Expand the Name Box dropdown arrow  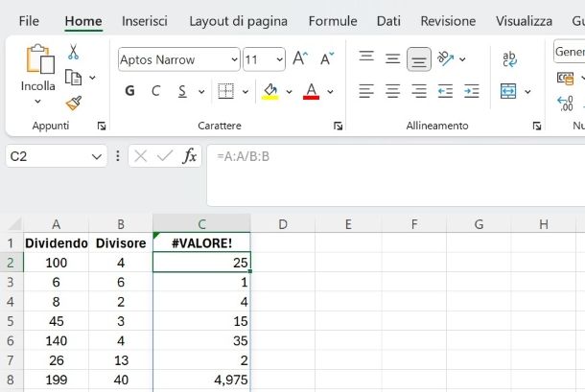(x=97, y=156)
